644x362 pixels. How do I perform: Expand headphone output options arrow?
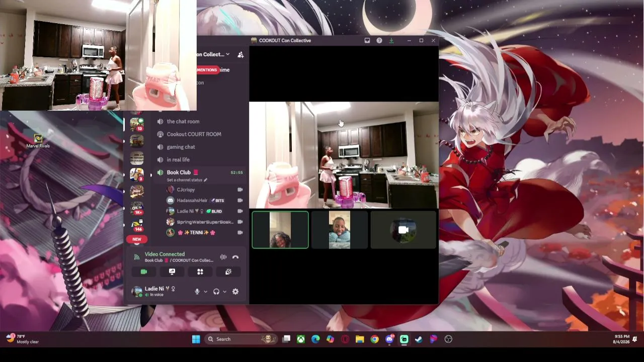(224, 292)
